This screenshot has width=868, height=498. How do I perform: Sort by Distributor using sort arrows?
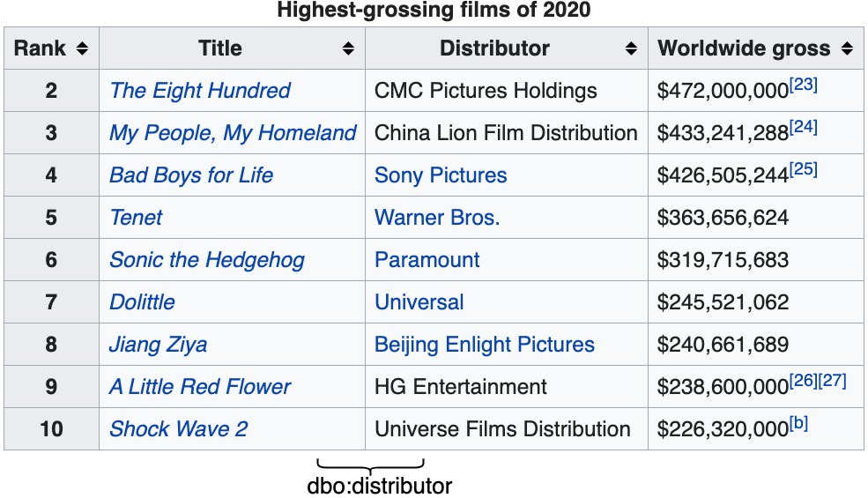tap(631, 49)
